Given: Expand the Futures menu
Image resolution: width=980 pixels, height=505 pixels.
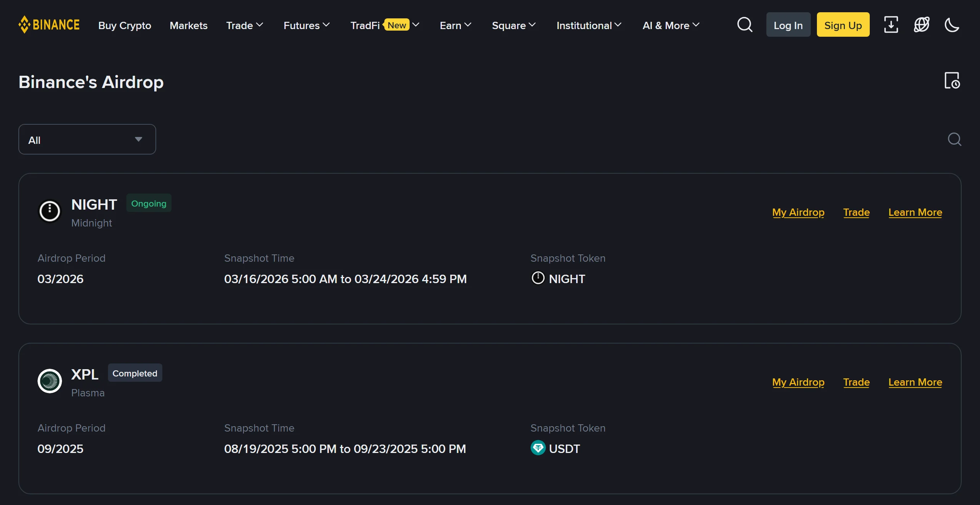Looking at the screenshot, I should coord(306,25).
